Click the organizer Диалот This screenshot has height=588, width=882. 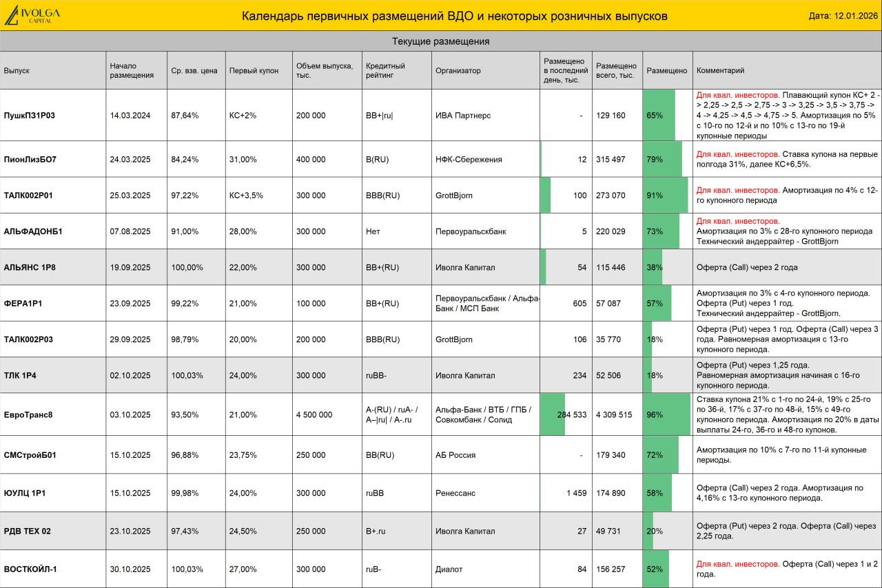[449, 569]
